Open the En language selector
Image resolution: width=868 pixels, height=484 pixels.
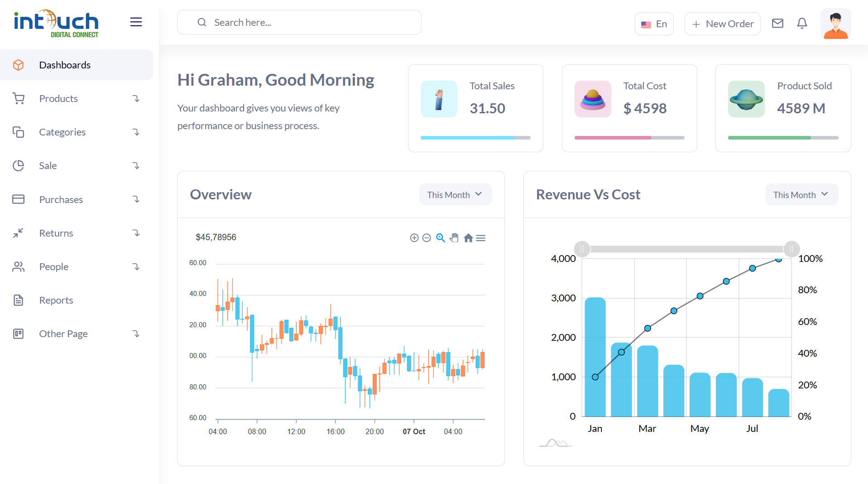tap(654, 24)
